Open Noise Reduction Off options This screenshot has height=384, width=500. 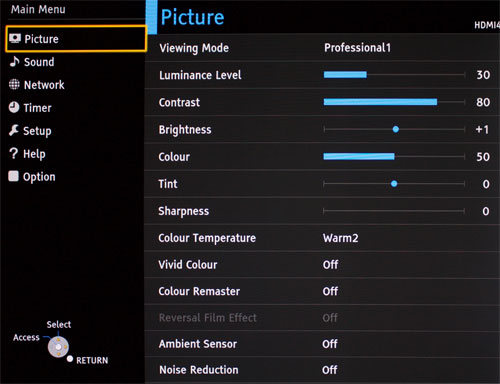pos(330,370)
